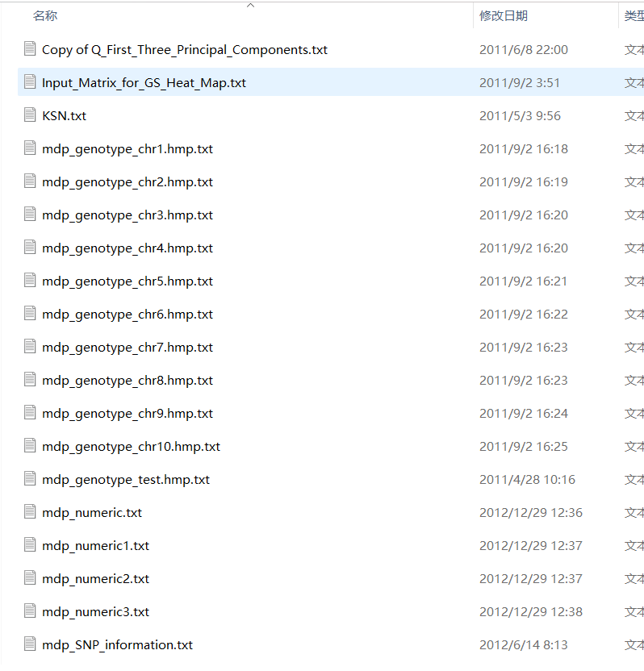This screenshot has height=671, width=644.
Task: Click the icon for mdp_genotype_chr1.hmp.txt
Action: pyautogui.click(x=30, y=148)
